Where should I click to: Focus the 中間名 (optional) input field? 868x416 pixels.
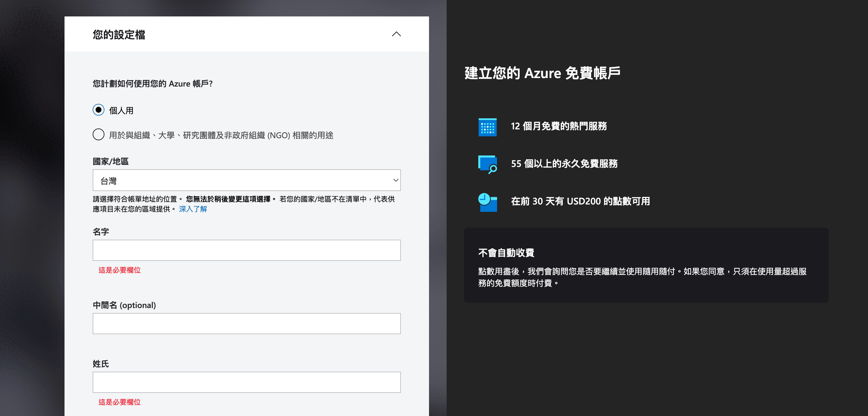click(x=246, y=324)
